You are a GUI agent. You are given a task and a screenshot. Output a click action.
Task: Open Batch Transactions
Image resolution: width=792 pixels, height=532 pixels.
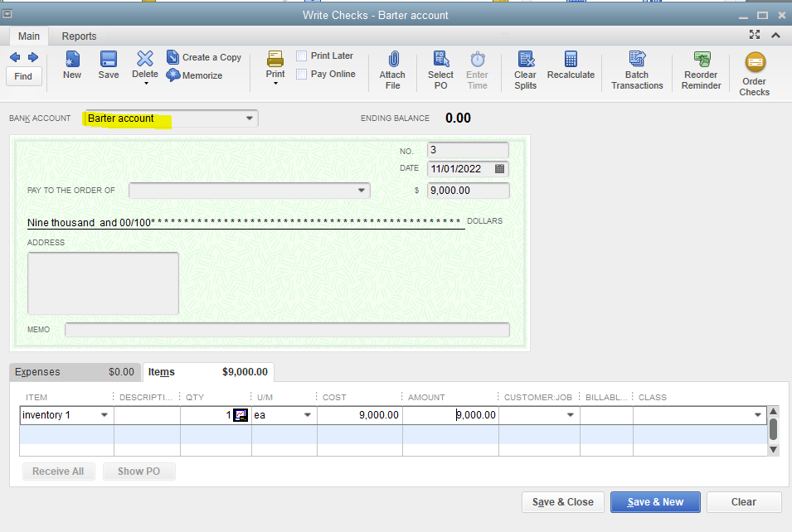(637, 70)
